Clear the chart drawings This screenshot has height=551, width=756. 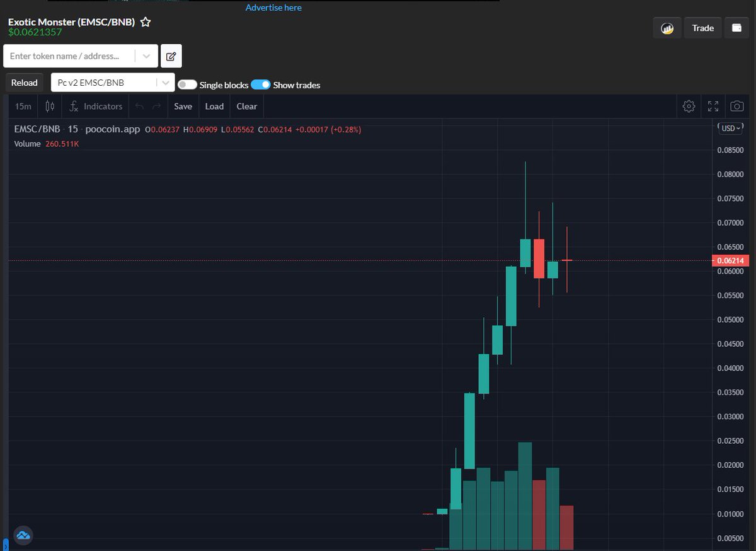click(x=247, y=107)
